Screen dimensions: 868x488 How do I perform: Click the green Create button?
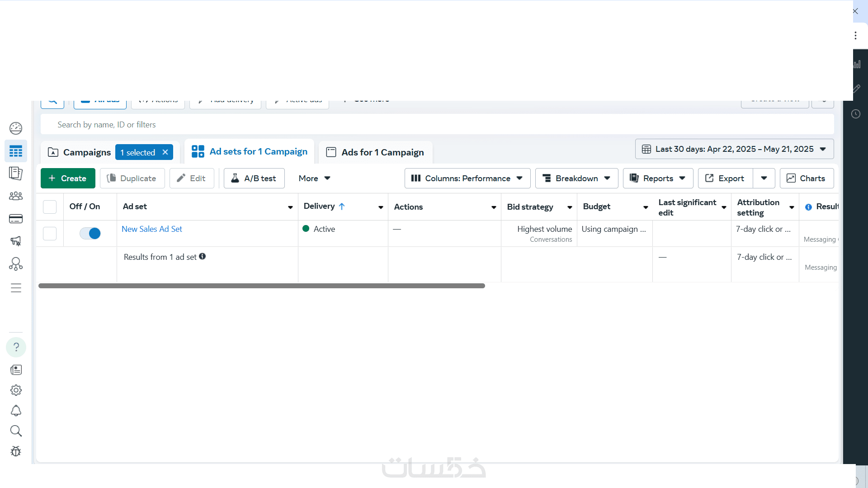pyautogui.click(x=68, y=178)
